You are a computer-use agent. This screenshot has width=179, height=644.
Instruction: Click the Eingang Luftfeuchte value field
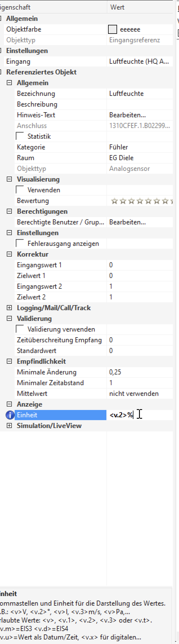tap(140, 61)
